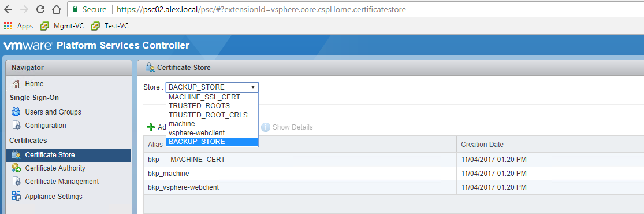Click the Show Details info icon

(x=266, y=127)
